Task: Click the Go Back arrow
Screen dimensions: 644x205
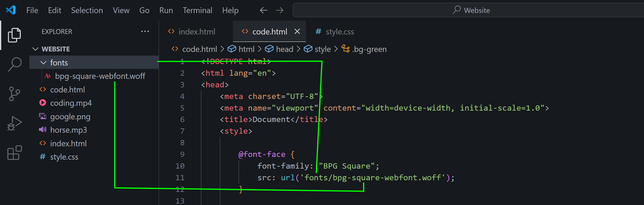Action: [263, 10]
